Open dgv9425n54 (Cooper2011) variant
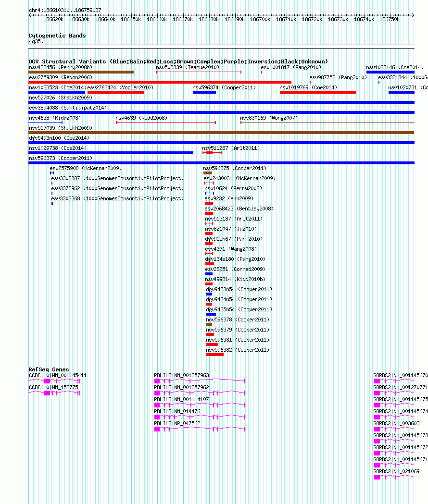 point(239,309)
